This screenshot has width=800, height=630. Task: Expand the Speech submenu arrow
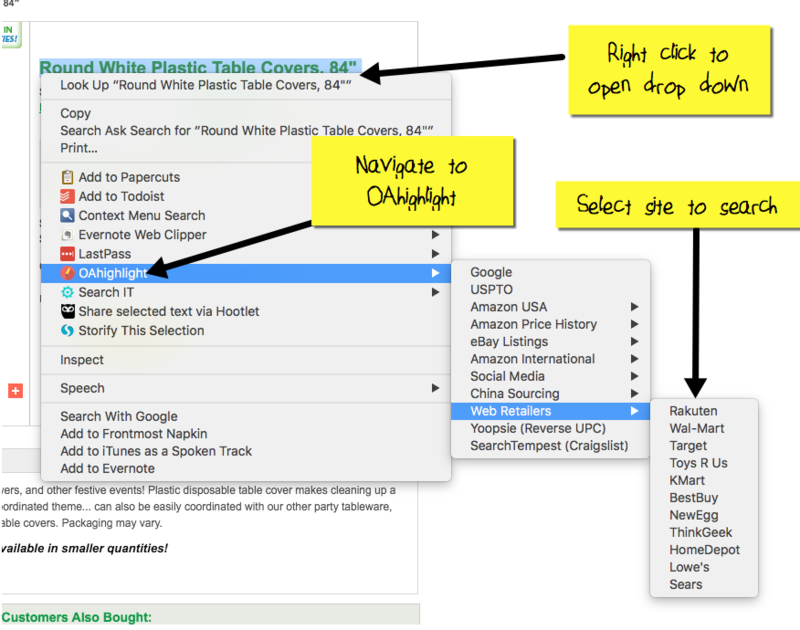pos(435,388)
